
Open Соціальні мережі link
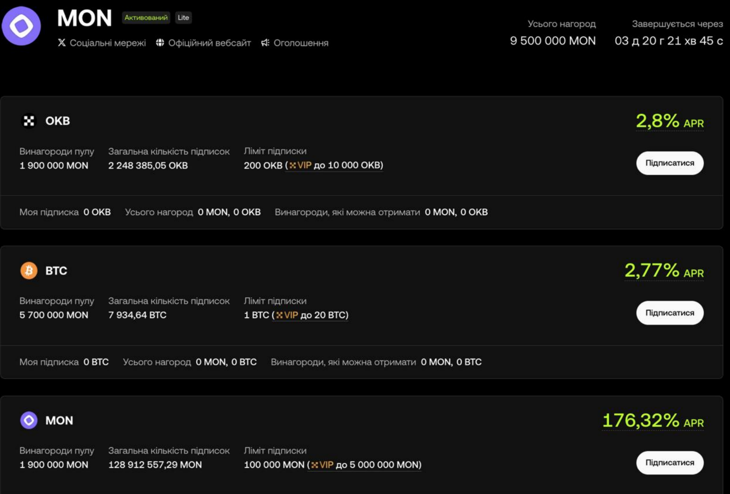108,43
